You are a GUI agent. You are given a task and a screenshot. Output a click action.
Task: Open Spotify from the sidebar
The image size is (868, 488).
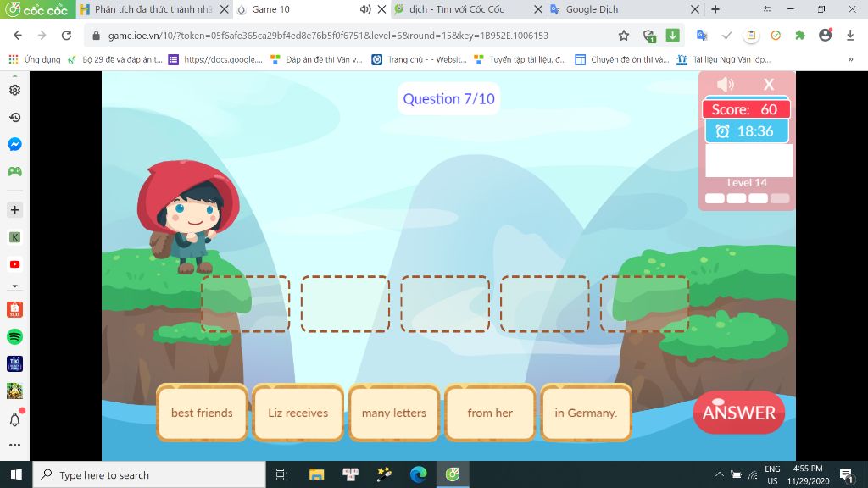15,336
